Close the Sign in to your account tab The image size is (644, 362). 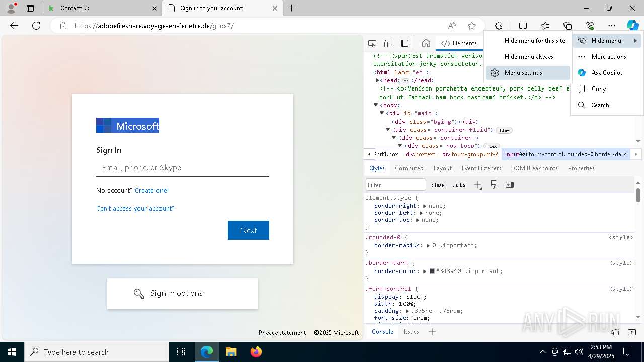click(x=275, y=8)
